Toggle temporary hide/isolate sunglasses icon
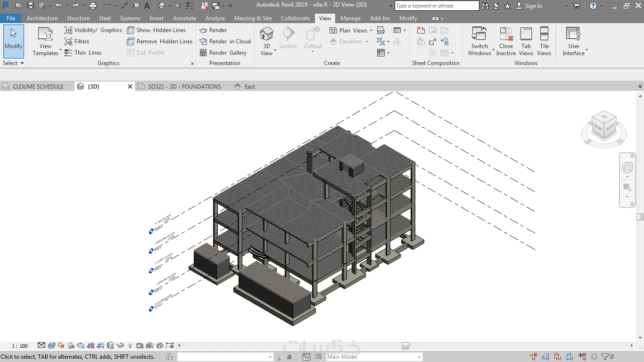The width and height of the screenshot is (644, 362). (120, 346)
